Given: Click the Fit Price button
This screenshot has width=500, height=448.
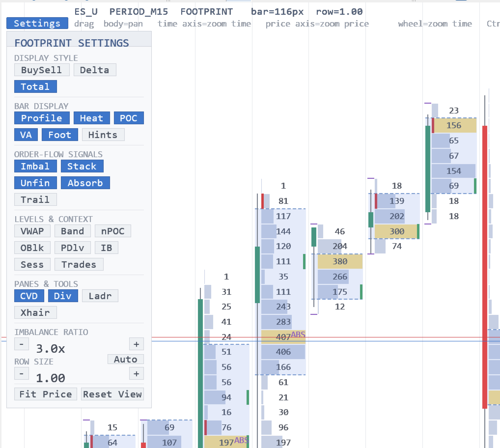Looking at the screenshot, I should coord(46,394).
